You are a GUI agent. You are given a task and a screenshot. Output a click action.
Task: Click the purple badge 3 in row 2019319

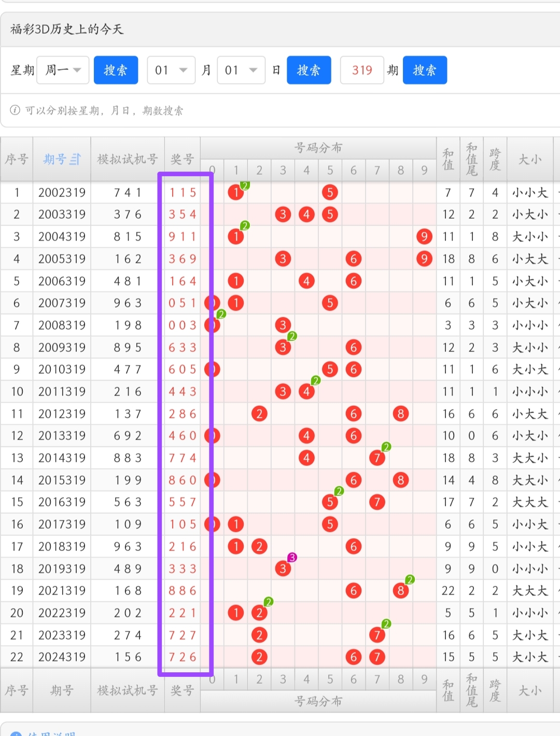pos(292,558)
